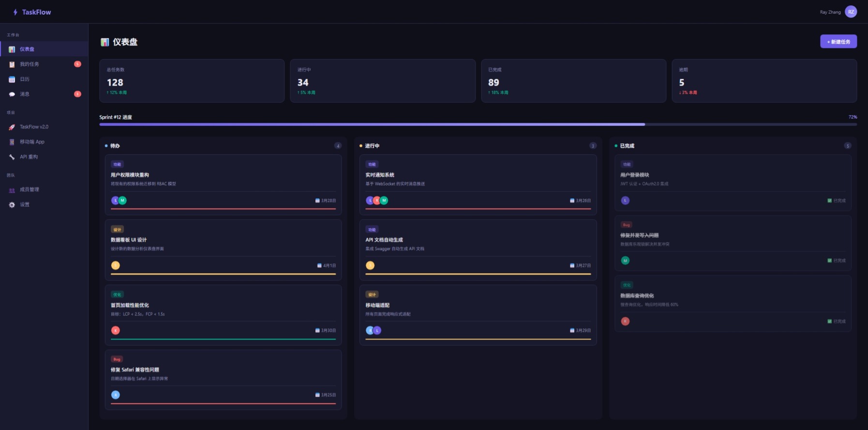
Task: Open 我的任务 clipboard icon in sidebar
Action: (x=12, y=64)
